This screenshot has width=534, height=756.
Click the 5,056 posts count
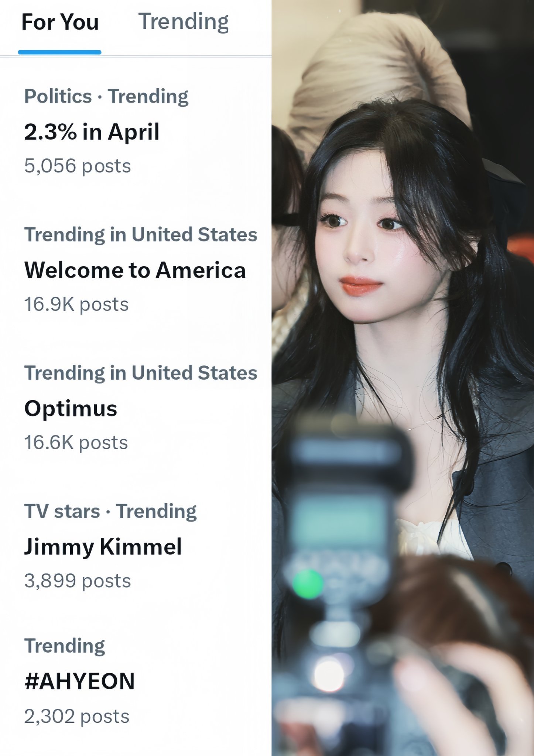click(x=78, y=166)
